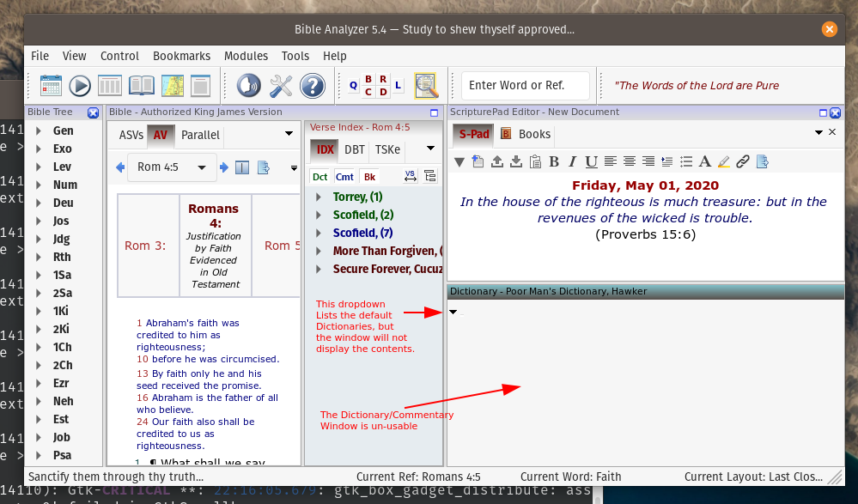Activate the text-to-speech head icon
Image resolution: width=858 pixels, height=504 pixels.
[248, 86]
